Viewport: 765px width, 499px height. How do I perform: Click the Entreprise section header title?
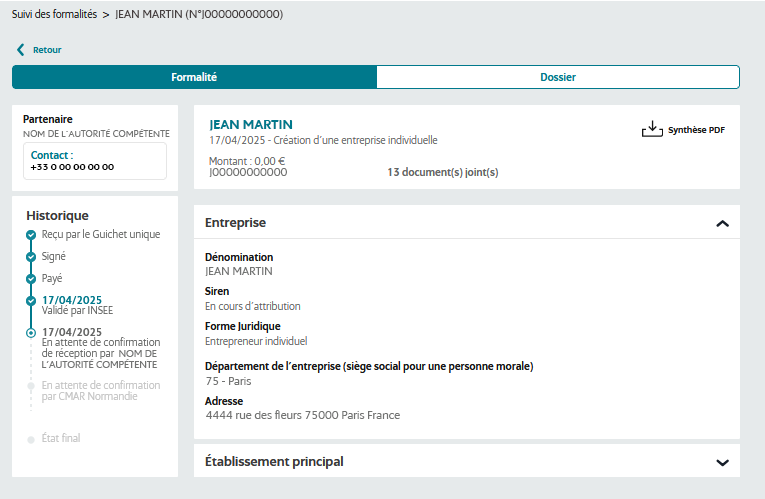235,223
